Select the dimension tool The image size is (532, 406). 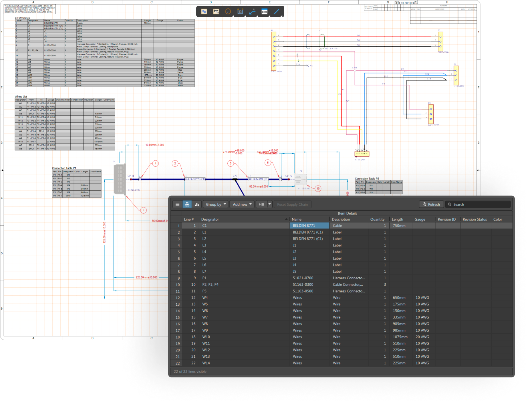tap(240, 11)
